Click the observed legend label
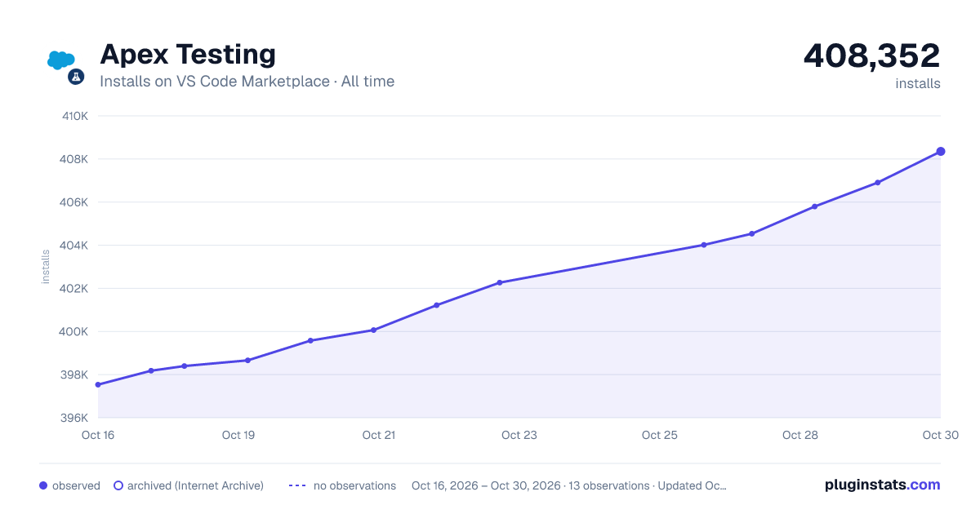The image size is (980, 514). pyautogui.click(x=76, y=485)
